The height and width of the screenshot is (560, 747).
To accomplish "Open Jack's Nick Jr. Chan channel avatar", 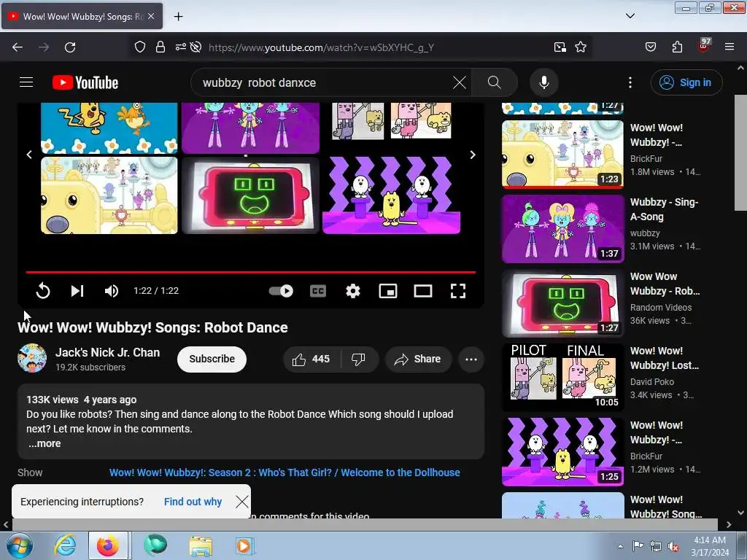I will click(32, 358).
